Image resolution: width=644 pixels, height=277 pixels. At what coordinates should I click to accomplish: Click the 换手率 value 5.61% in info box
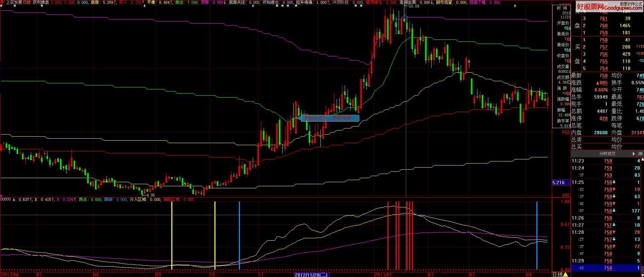click(565, 126)
